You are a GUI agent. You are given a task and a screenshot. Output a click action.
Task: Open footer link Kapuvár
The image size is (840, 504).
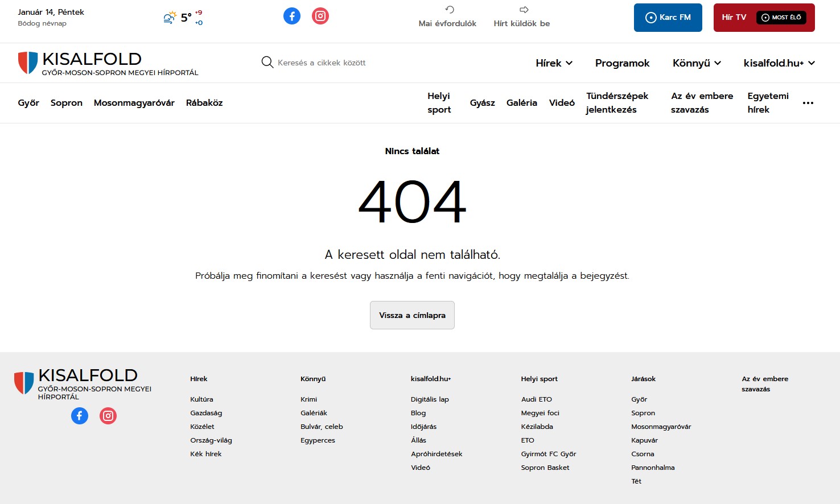coord(644,440)
